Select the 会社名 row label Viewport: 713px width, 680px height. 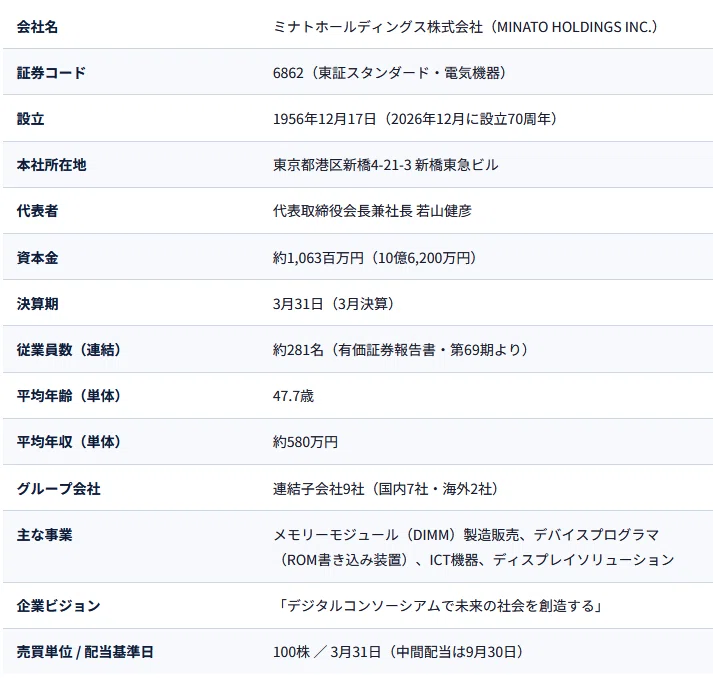point(37,27)
